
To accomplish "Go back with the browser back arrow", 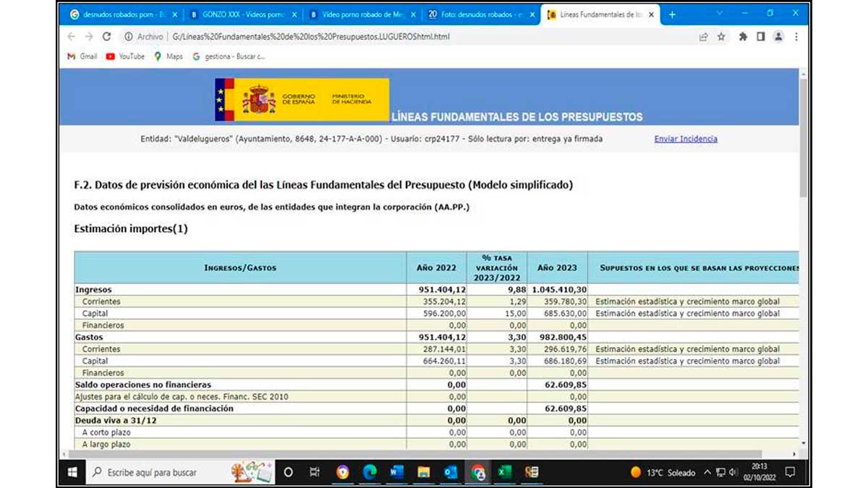I will (x=71, y=36).
